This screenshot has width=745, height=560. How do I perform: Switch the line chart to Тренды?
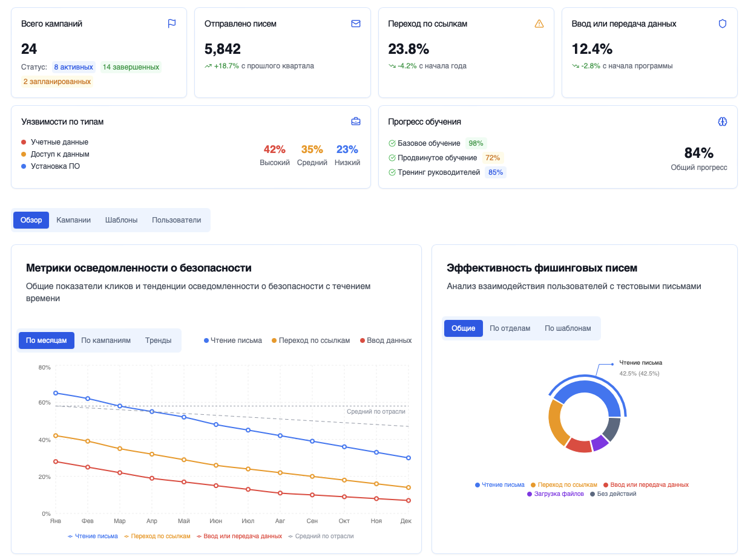coord(158,340)
